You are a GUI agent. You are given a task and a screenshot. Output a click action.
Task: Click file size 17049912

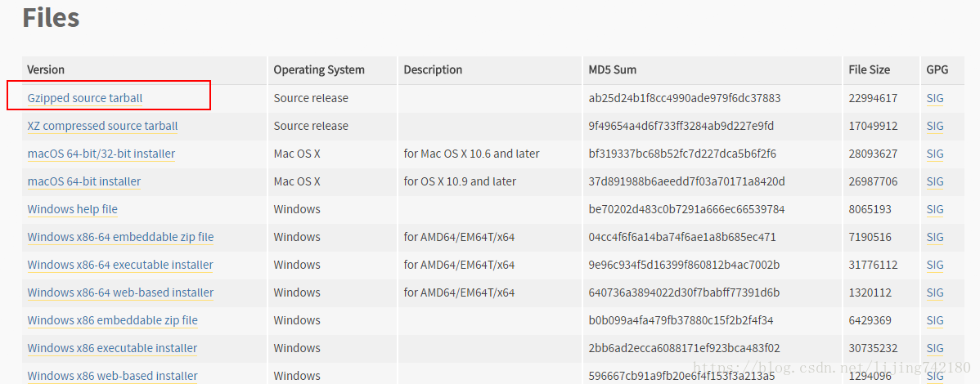873,126
